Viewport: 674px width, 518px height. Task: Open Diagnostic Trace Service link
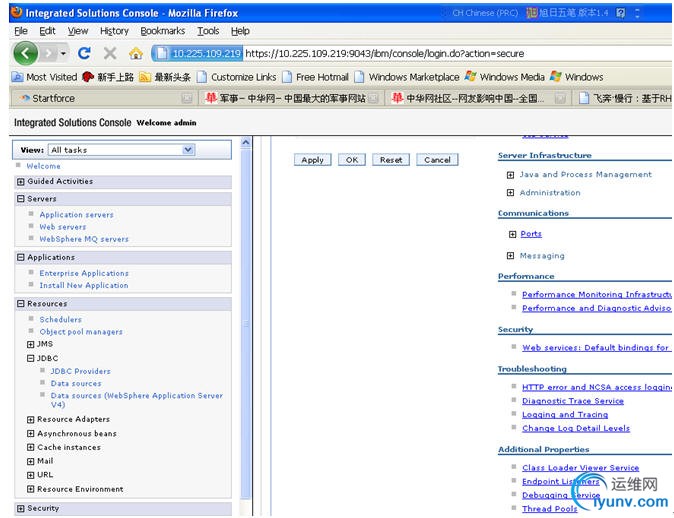pyautogui.click(x=573, y=401)
